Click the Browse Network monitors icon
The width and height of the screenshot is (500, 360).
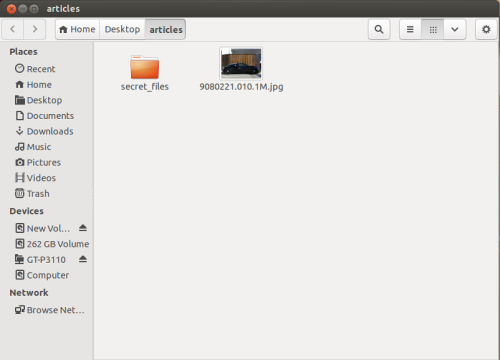20,310
